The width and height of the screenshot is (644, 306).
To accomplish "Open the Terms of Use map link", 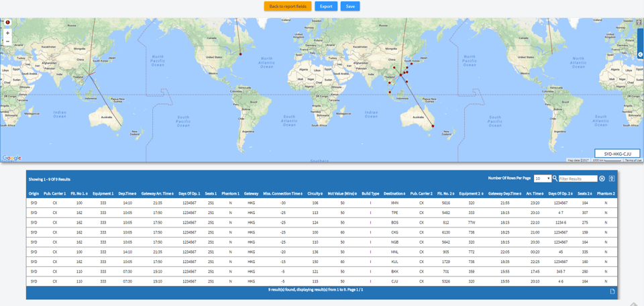I will click(633, 160).
